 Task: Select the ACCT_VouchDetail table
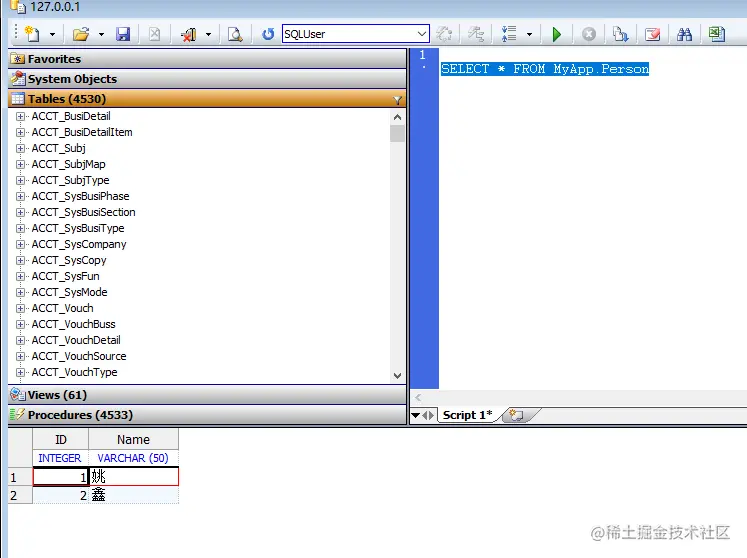(x=76, y=340)
